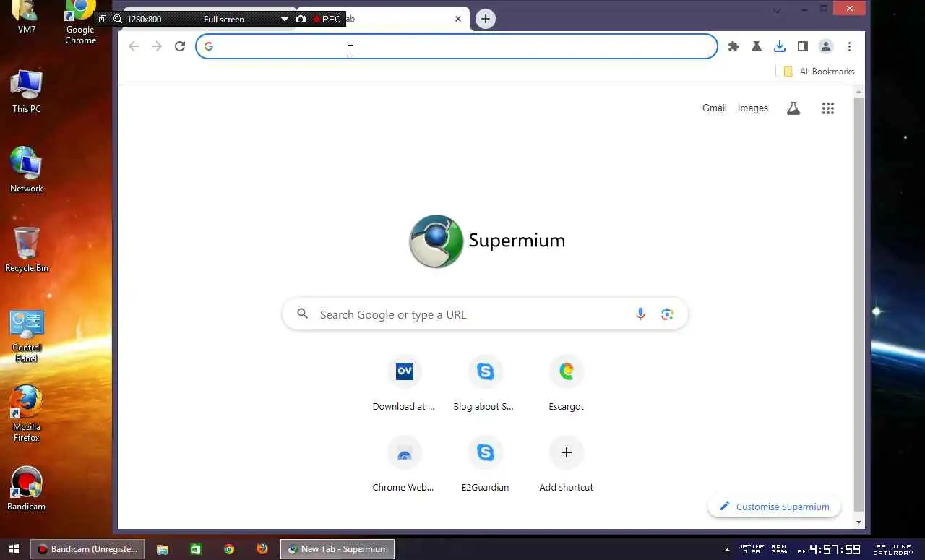The image size is (925, 560).
Task: Expand the Bandicam Full screen mode dropdown
Action: tap(284, 19)
